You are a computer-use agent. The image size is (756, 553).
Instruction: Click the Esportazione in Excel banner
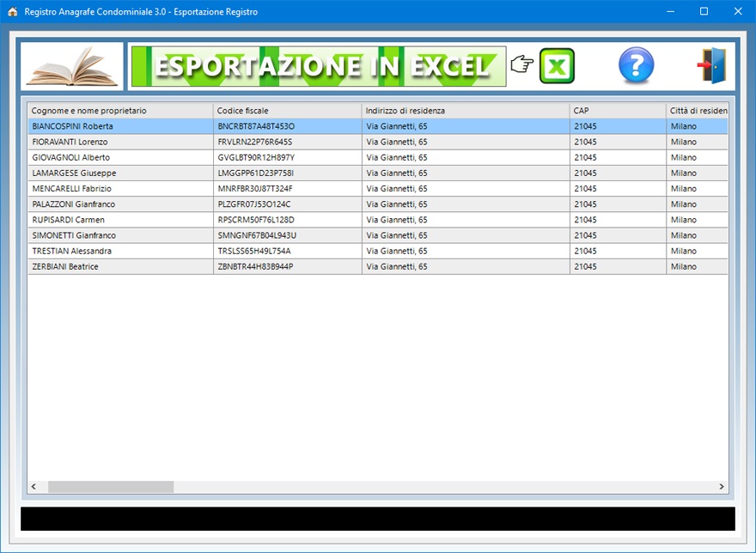point(318,66)
